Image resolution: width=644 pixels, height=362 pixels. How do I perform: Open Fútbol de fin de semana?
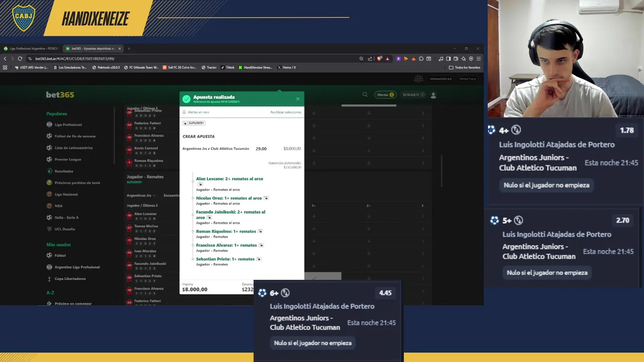point(71,136)
